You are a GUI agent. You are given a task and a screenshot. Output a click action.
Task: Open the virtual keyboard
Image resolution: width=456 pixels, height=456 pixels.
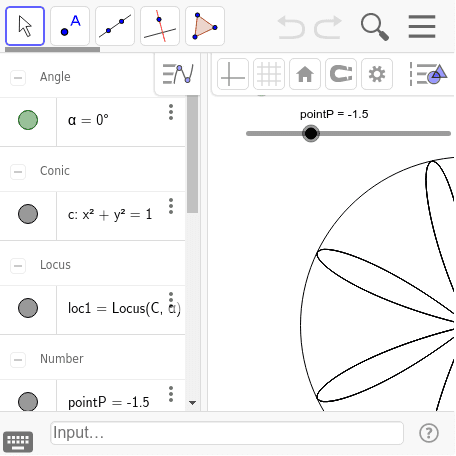18,441
